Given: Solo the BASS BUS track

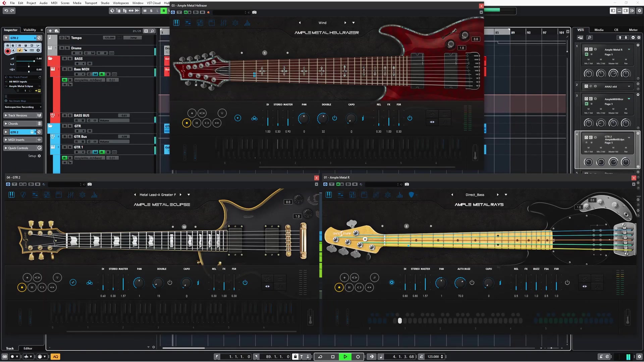Looking at the screenshot, I should pyautogui.click(x=70, y=115).
